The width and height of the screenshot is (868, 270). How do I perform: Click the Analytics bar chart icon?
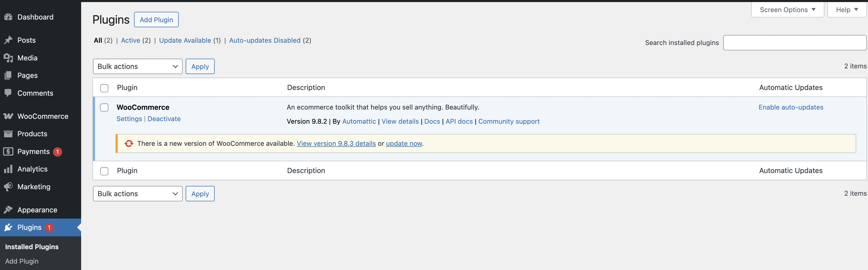click(8, 169)
